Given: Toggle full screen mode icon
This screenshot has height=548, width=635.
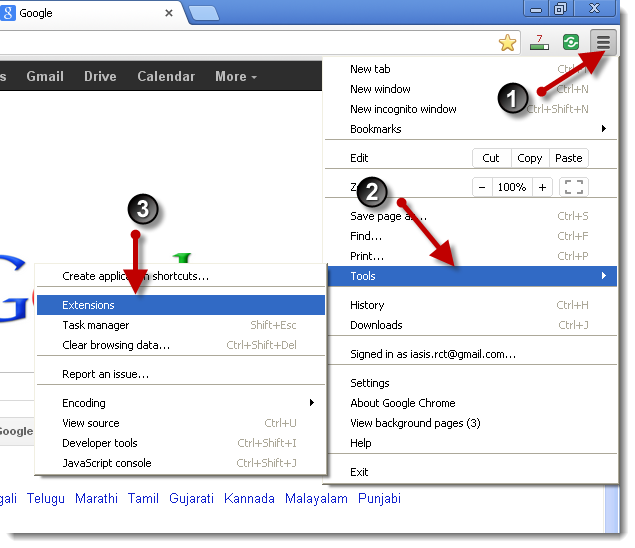Looking at the screenshot, I should pyautogui.click(x=573, y=187).
